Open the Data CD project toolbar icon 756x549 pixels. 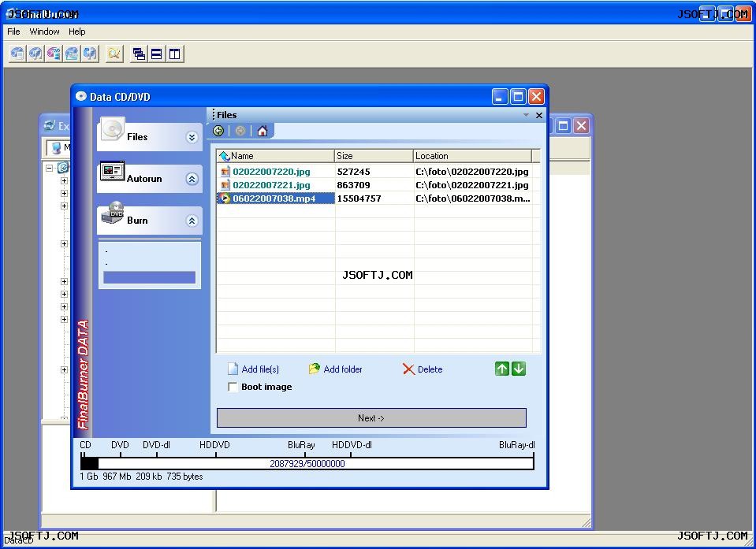tap(17, 54)
